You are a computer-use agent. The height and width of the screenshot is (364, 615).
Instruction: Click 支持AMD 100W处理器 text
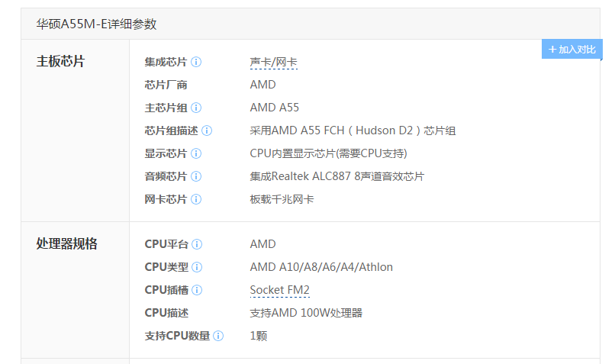tap(306, 313)
